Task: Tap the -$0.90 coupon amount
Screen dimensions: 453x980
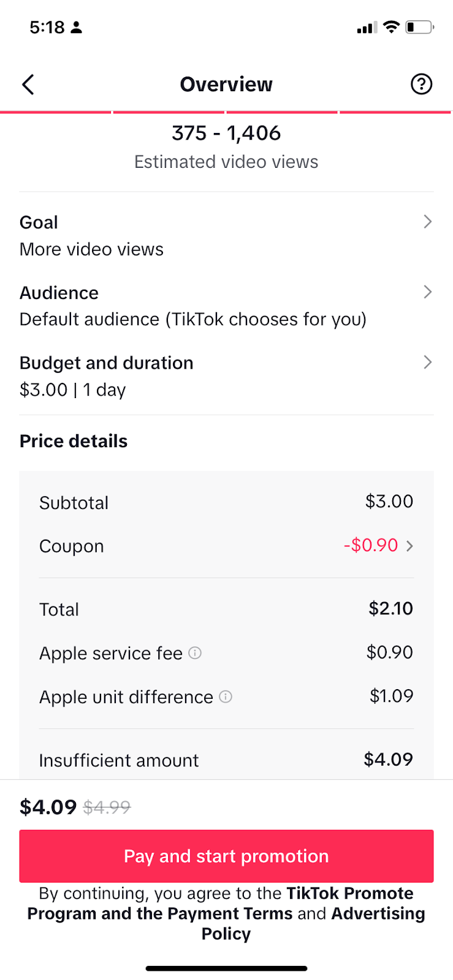Action: (371, 545)
